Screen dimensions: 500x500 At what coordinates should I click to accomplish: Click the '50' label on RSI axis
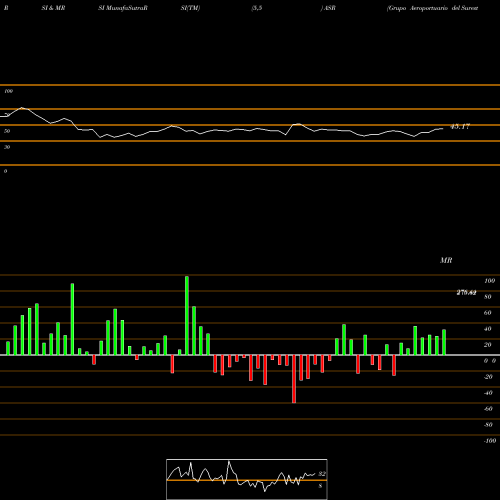click(7, 131)
